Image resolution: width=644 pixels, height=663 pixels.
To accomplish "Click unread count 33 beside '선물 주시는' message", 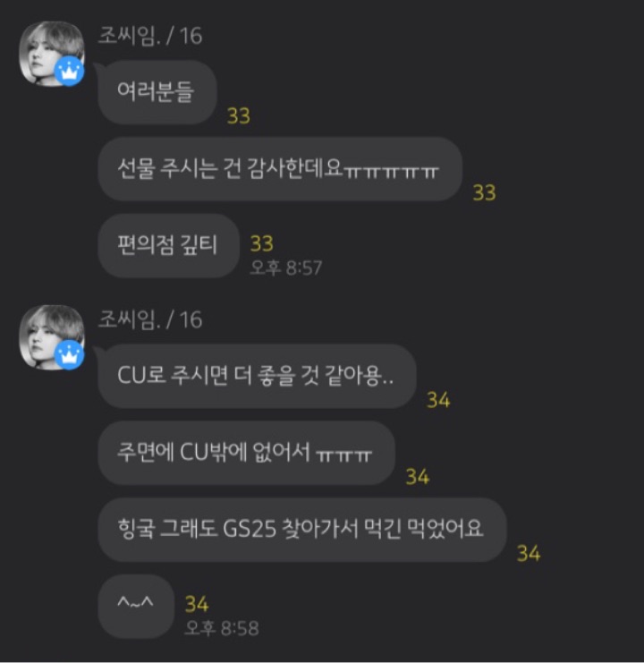I will (484, 192).
